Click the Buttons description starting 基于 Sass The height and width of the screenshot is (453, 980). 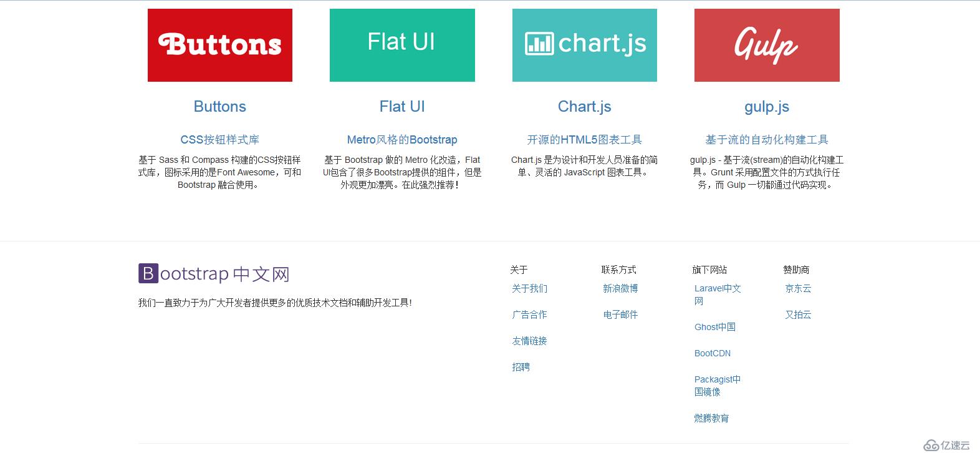[x=220, y=172]
